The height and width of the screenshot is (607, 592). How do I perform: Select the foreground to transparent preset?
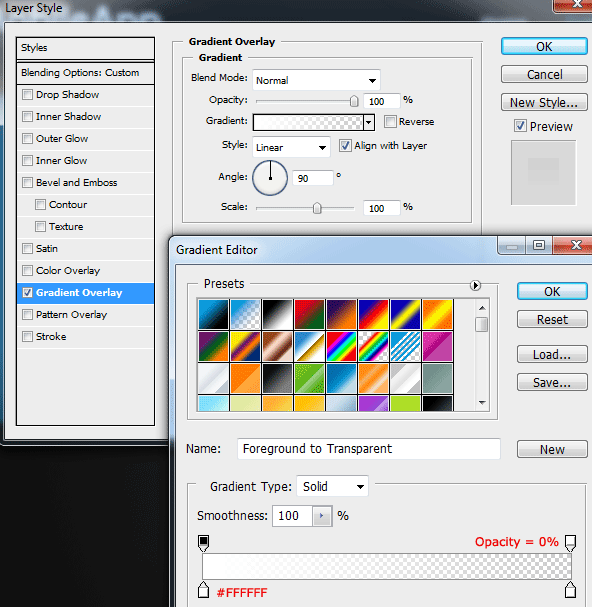point(245,314)
